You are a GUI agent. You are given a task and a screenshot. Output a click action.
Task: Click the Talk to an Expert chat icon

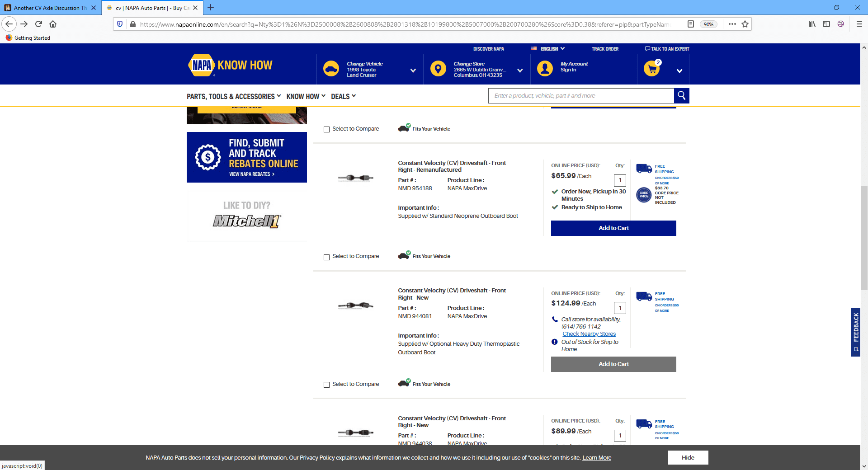click(x=647, y=48)
